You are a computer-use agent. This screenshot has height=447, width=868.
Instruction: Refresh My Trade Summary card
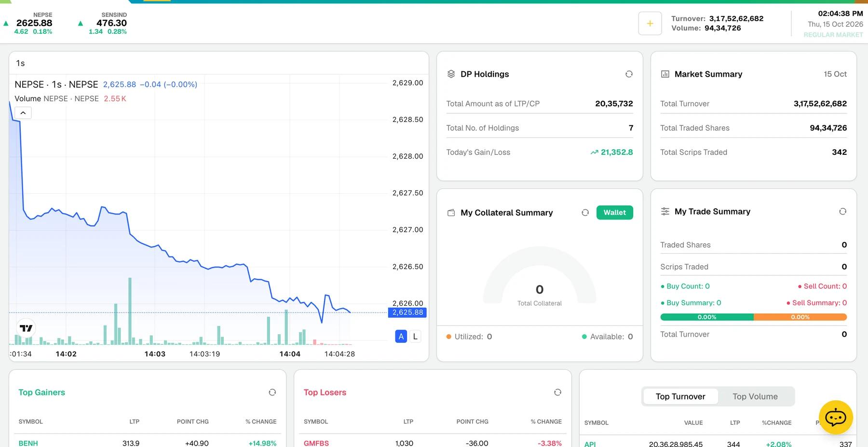tap(842, 211)
